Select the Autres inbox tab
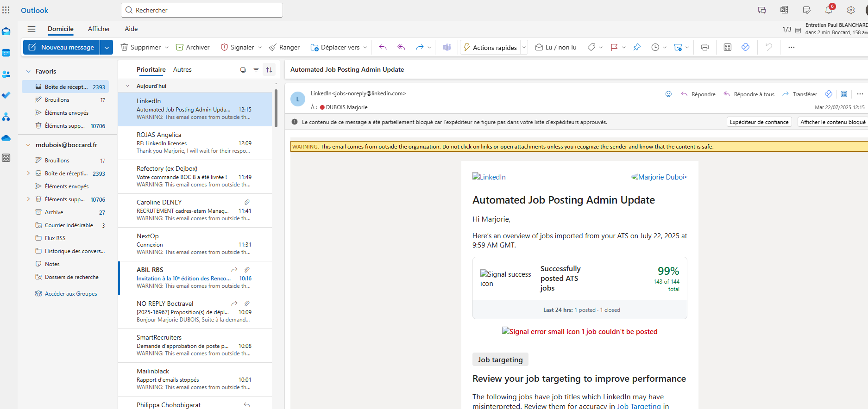868x409 pixels. (x=182, y=70)
